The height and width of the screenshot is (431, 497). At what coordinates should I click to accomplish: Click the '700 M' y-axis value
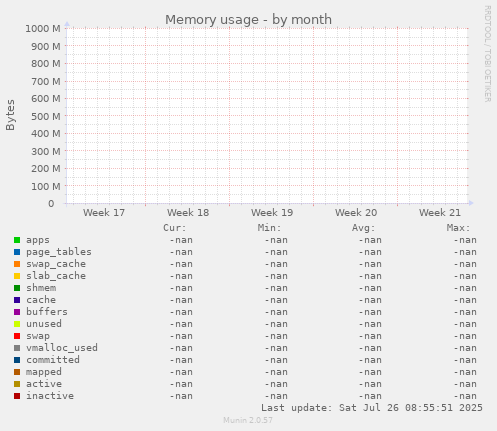coord(46,81)
